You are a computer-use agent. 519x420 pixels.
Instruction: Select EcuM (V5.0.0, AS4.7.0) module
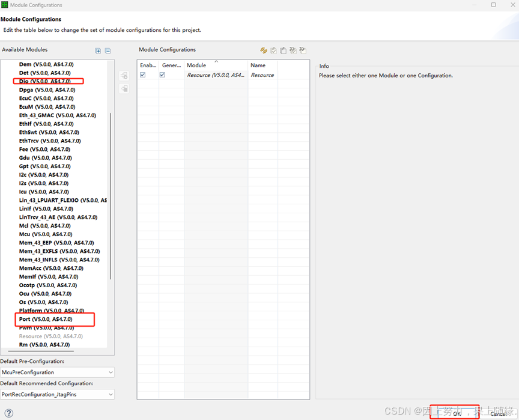[47, 107]
